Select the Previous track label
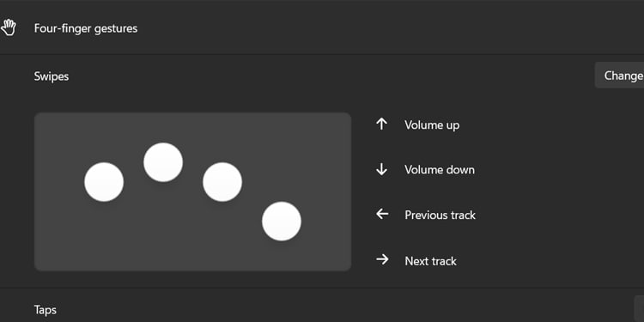This screenshot has width=644, height=322. pyautogui.click(x=440, y=215)
